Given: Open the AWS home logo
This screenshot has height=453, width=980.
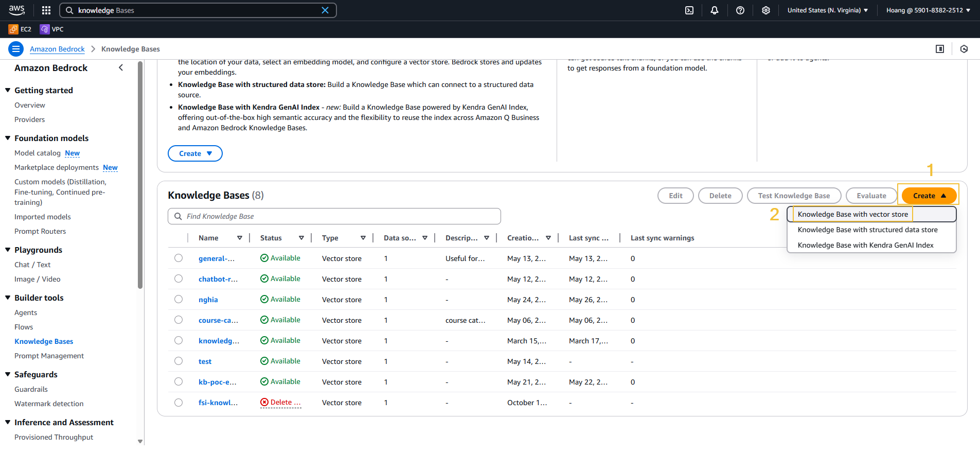Looking at the screenshot, I should [x=16, y=10].
